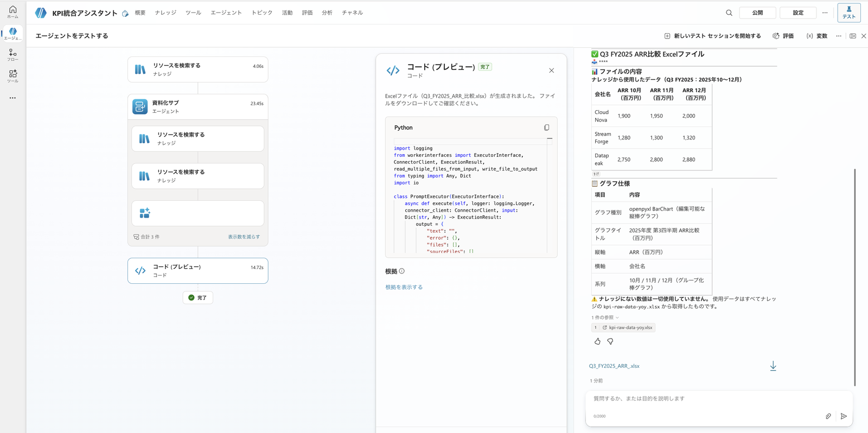Open the kpi-raw-data-yoy.xlsx reference chip
Screen dimensions: 868x433
pyautogui.click(x=623, y=328)
